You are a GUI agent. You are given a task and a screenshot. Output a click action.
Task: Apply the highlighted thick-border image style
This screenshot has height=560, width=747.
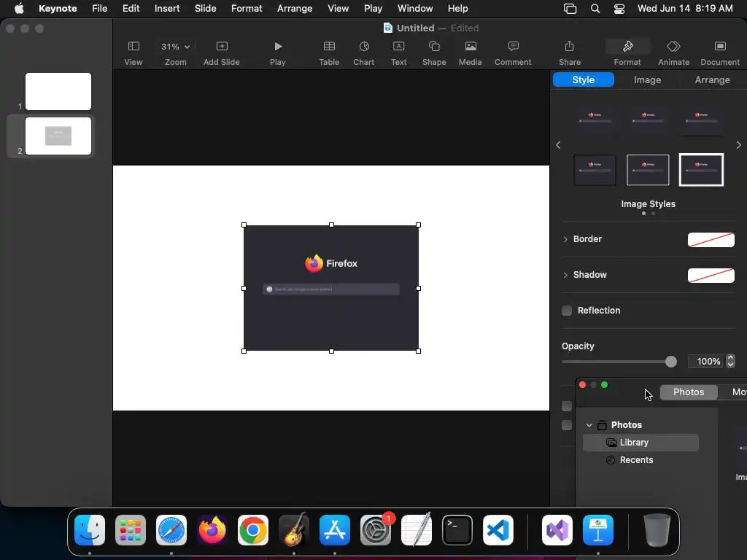[x=701, y=170]
